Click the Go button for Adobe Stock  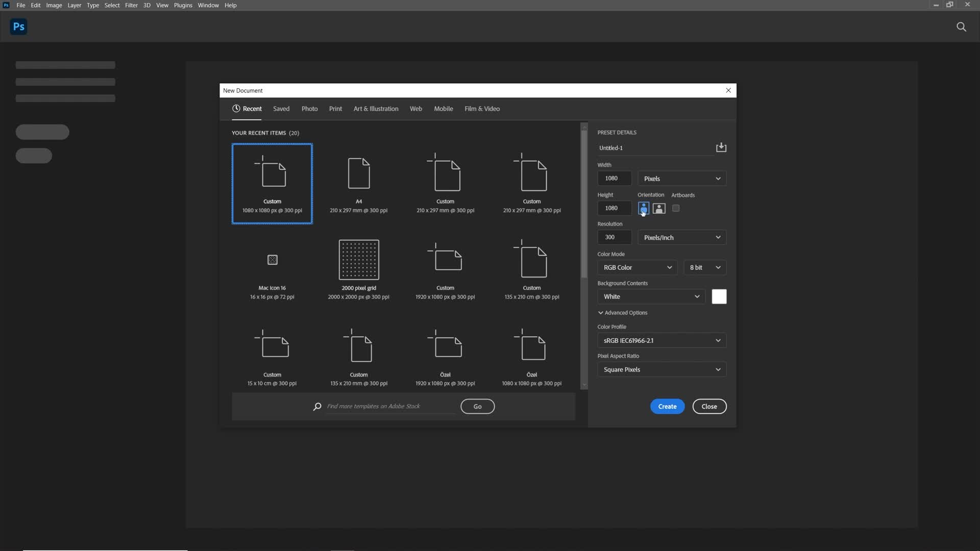pyautogui.click(x=477, y=406)
